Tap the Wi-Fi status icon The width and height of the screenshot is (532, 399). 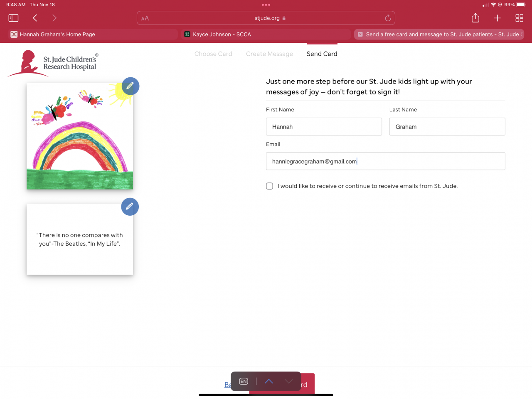(493, 5)
